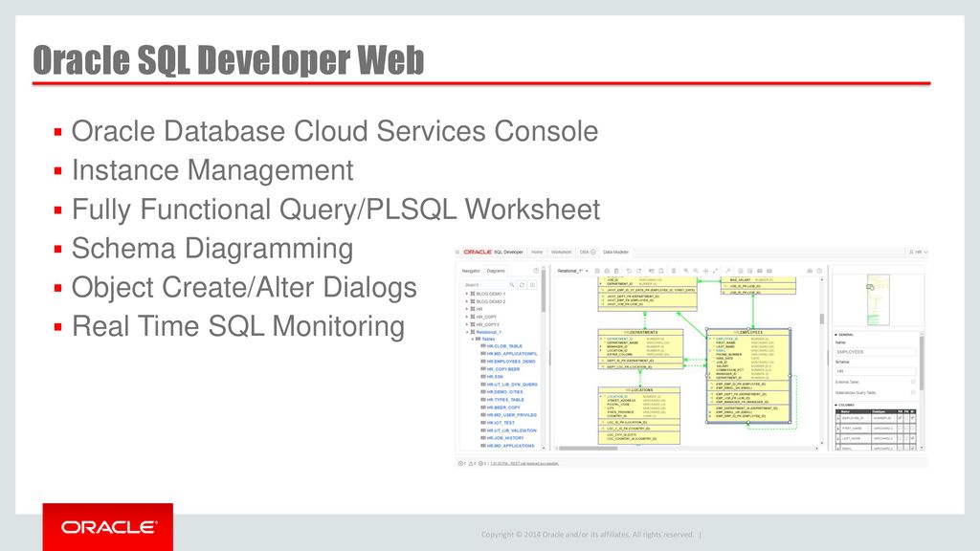980x551 pixels.
Task: Switch to the Worksheet tab
Action: (561, 252)
